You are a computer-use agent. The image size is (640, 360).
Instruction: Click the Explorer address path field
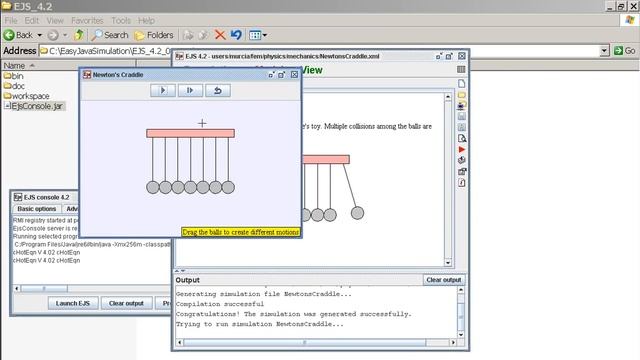pos(319,51)
